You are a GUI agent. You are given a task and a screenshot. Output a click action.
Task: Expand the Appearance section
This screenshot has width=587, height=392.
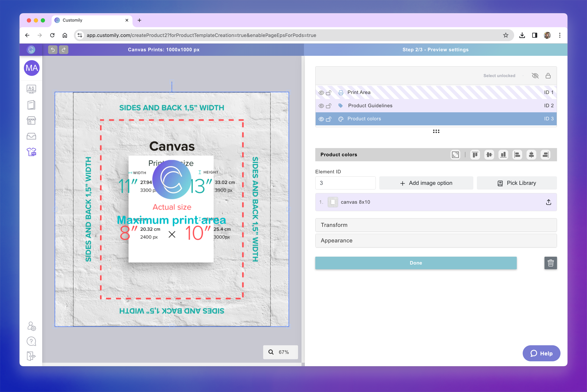click(436, 240)
